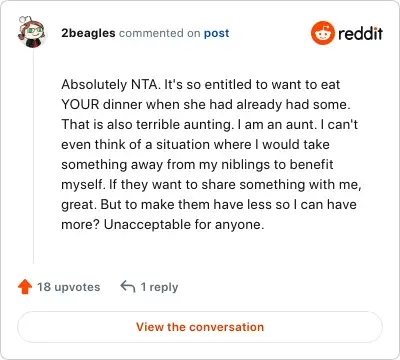This screenshot has height=360, width=400.
Task: Click the reddit wordmark text
Action: tap(360, 33)
